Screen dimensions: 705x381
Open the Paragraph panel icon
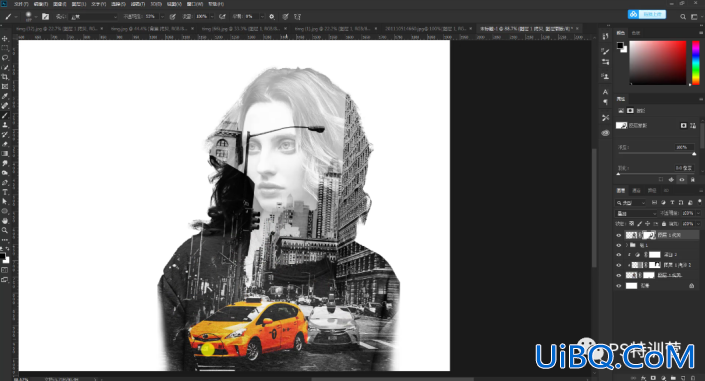coord(605,102)
